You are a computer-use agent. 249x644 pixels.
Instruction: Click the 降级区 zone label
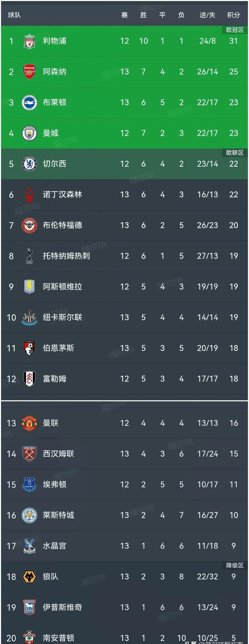click(x=234, y=565)
